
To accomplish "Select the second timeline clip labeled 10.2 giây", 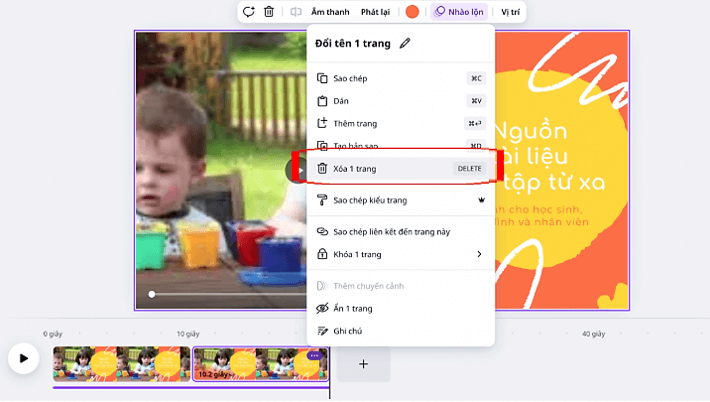I will [x=260, y=364].
